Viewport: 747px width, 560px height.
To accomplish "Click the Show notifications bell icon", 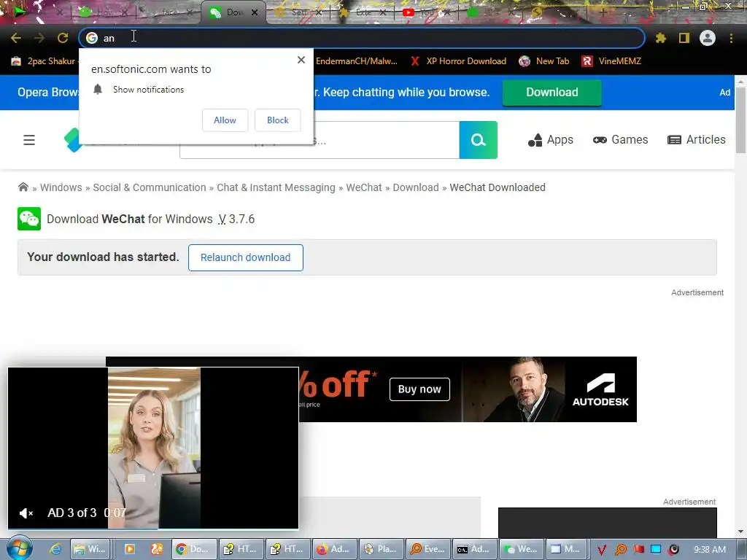I will (x=98, y=89).
